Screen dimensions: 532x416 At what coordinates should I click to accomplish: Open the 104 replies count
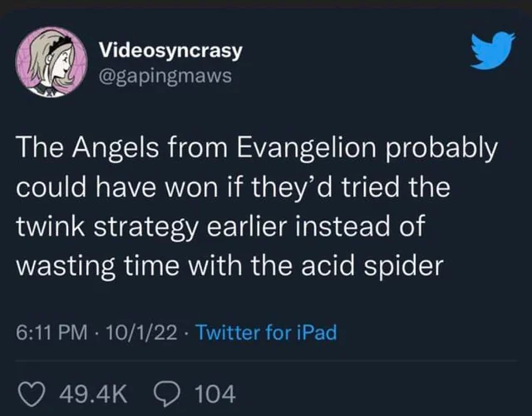215,392
